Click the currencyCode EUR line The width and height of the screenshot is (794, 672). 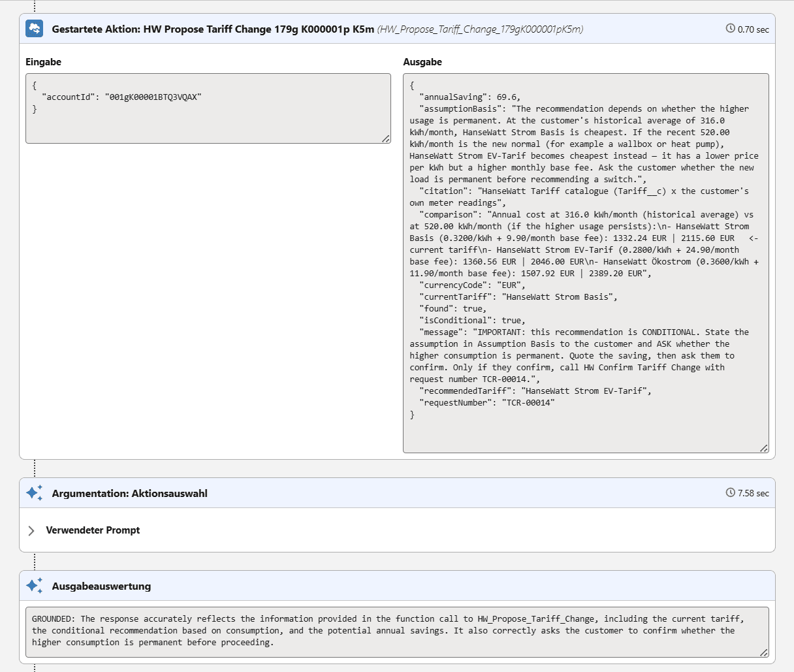[473, 285]
